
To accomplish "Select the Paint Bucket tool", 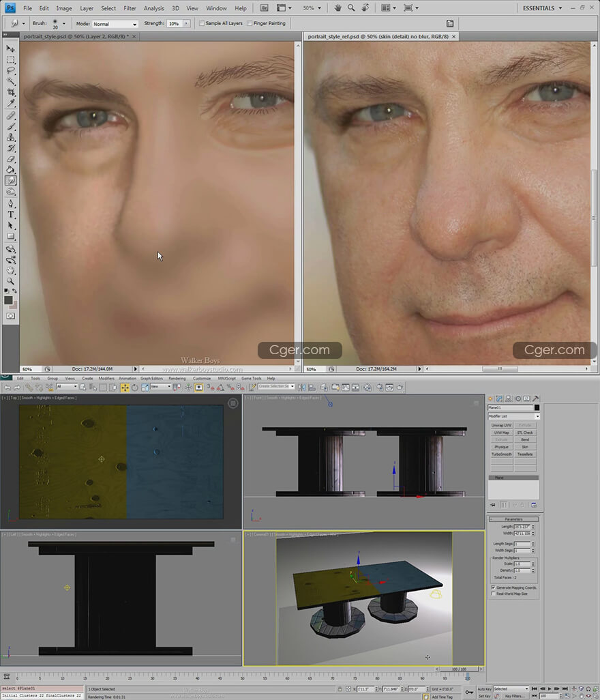I will [11, 170].
